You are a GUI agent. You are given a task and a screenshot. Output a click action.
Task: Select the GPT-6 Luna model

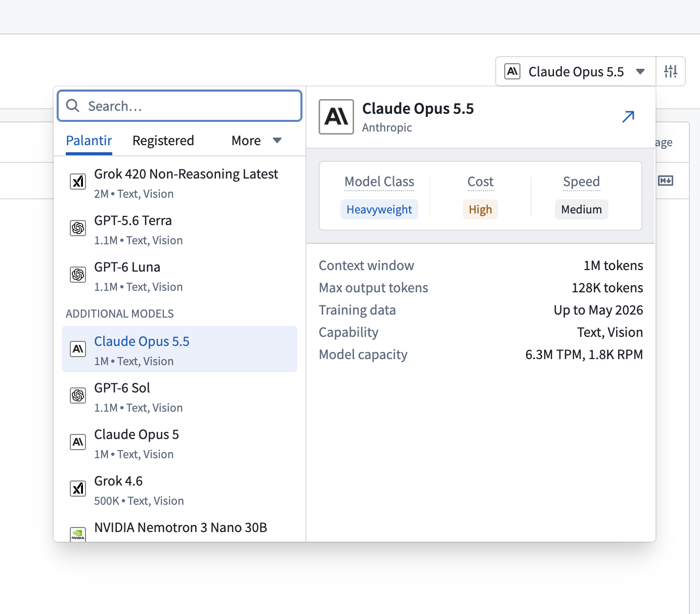click(180, 276)
